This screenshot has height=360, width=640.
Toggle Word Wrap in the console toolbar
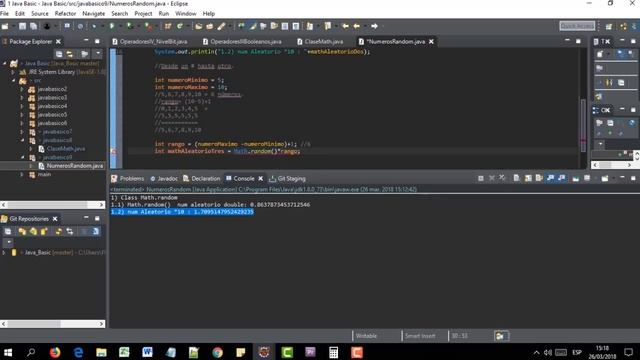pos(539,178)
